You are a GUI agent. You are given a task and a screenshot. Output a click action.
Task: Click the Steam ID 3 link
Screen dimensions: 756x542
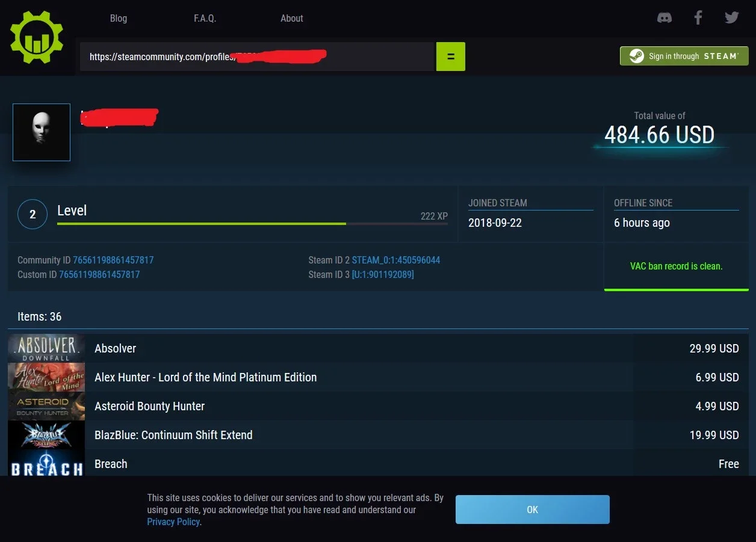tap(383, 275)
